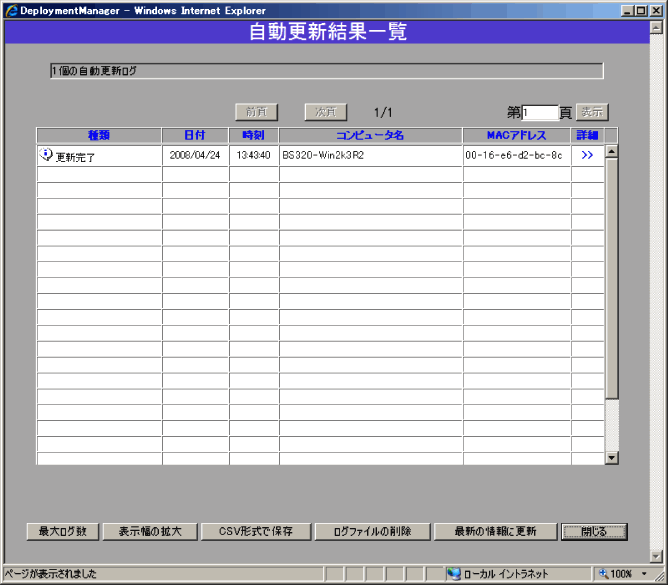Click the 最大ログ数 button
Screen dimensions: 668x585
tap(62, 531)
